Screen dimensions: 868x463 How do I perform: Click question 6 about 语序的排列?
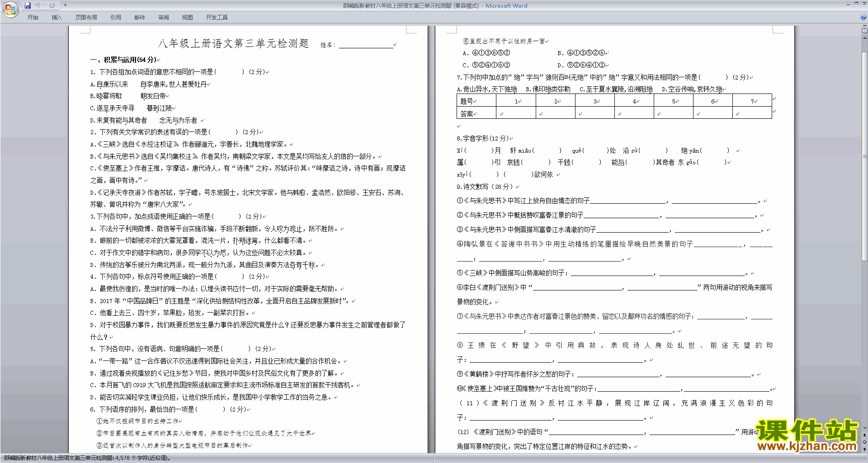[x=169, y=409]
